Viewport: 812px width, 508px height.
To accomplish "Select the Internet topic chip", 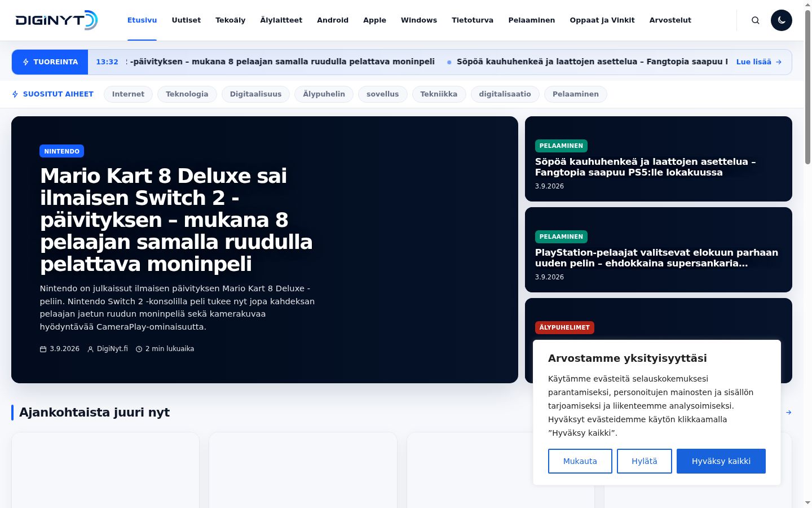I will [x=128, y=94].
